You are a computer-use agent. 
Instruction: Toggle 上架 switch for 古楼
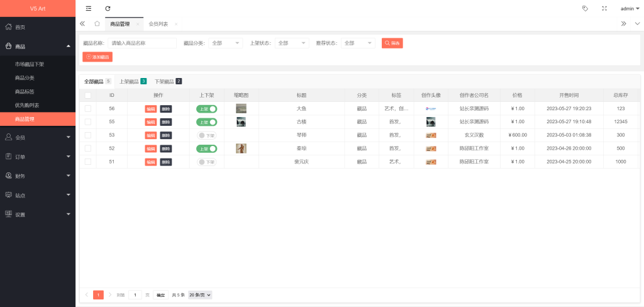(206, 121)
